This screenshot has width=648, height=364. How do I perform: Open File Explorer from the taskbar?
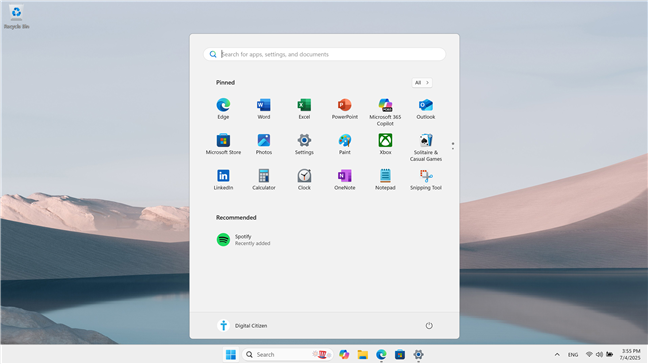pyautogui.click(x=362, y=354)
